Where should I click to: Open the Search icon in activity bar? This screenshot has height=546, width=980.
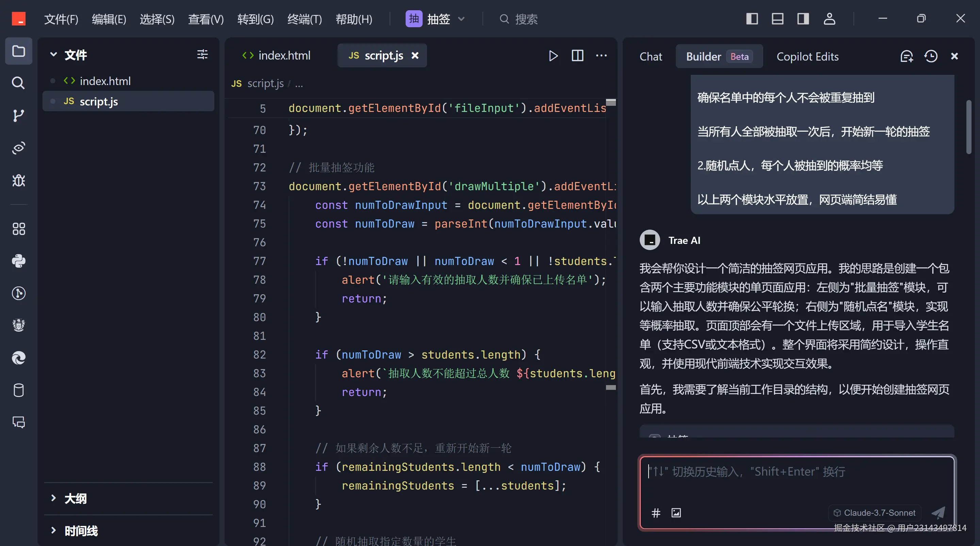click(18, 83)
